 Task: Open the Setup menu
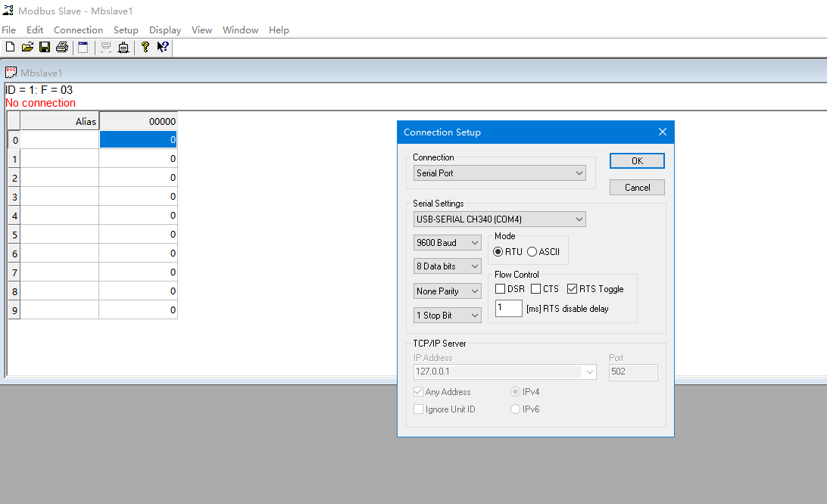(126, 30)
